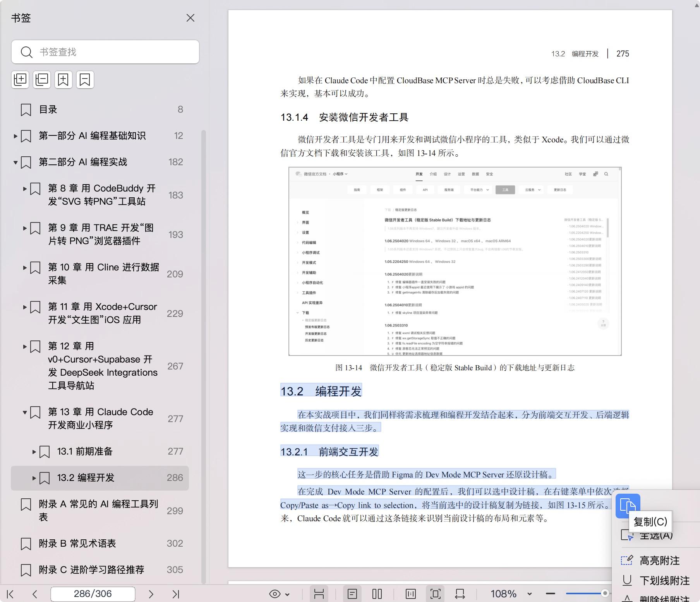Collapse 第二部分 AI 编程实战

[15, 162]
